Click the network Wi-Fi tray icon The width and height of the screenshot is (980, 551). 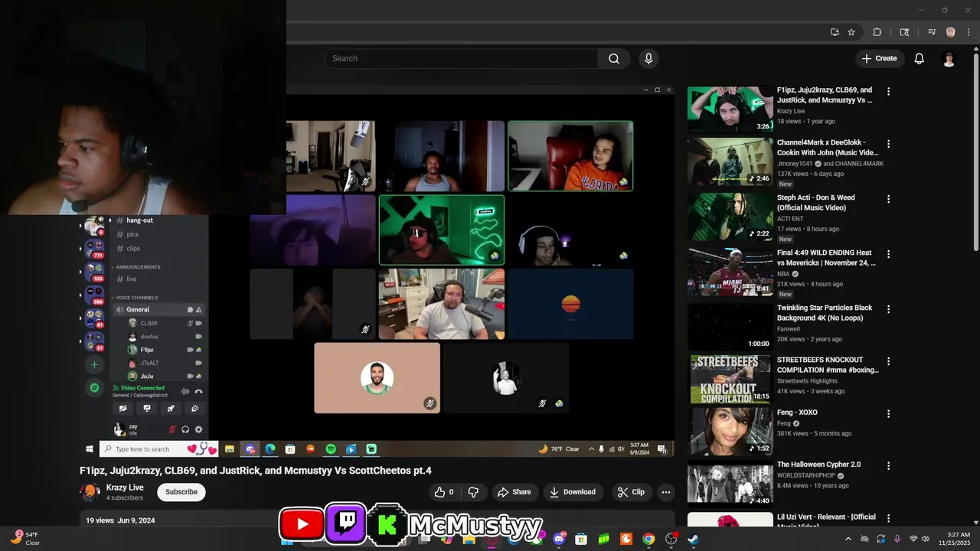(x=913, y=539)
